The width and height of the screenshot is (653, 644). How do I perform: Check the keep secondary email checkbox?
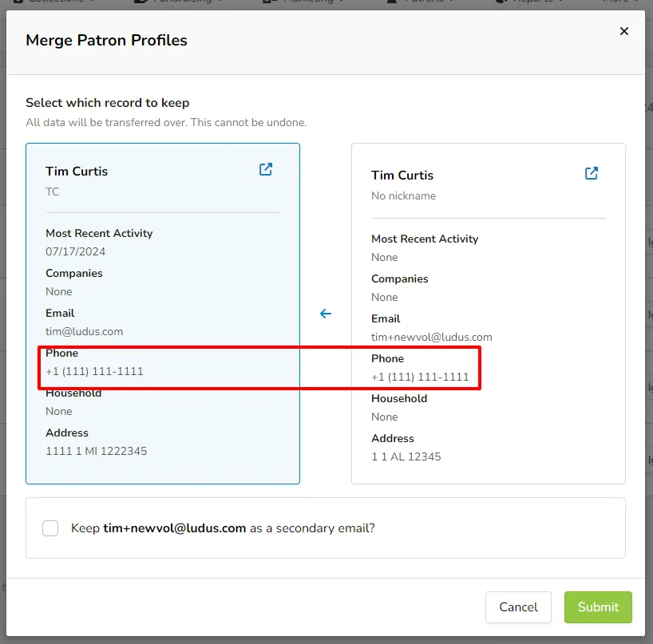click(x=50, y=527)
